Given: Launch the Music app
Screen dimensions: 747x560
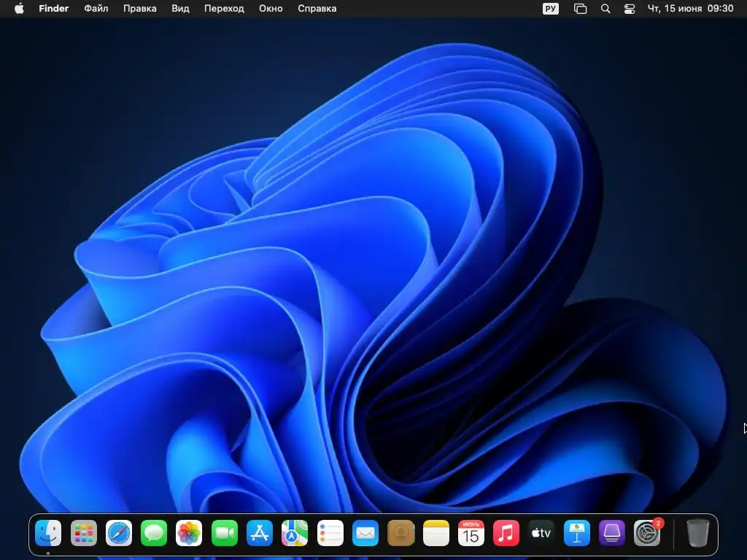Looking at the screenshot, I should click(506, 533).
